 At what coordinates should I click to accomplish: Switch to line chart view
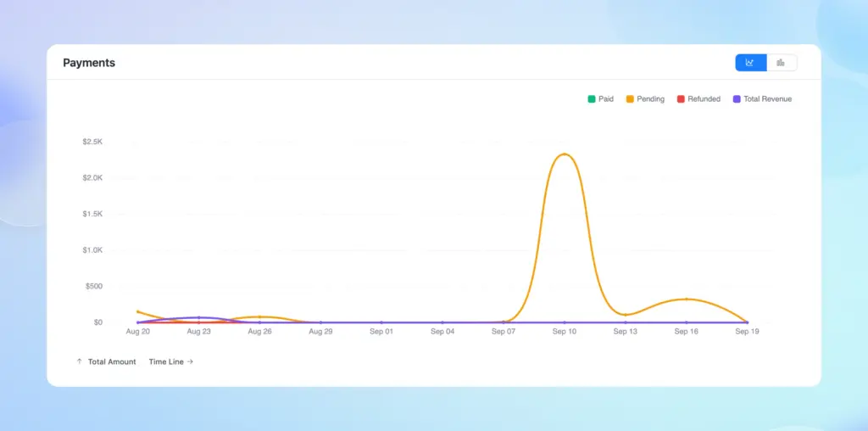(751, 63)
